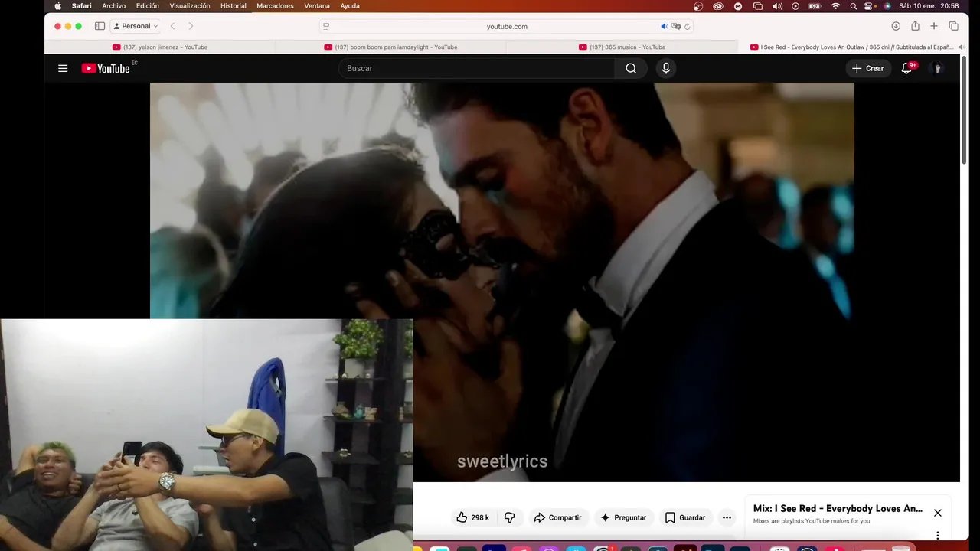This screenshot has width=980, height=551.
Task: Click the page vertical scrollbar
Action: pyautogui.click(x=964, y=109)
